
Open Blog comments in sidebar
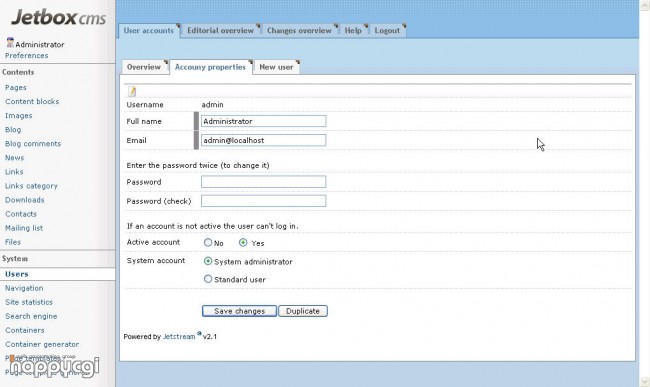click(x=33, y=144)
